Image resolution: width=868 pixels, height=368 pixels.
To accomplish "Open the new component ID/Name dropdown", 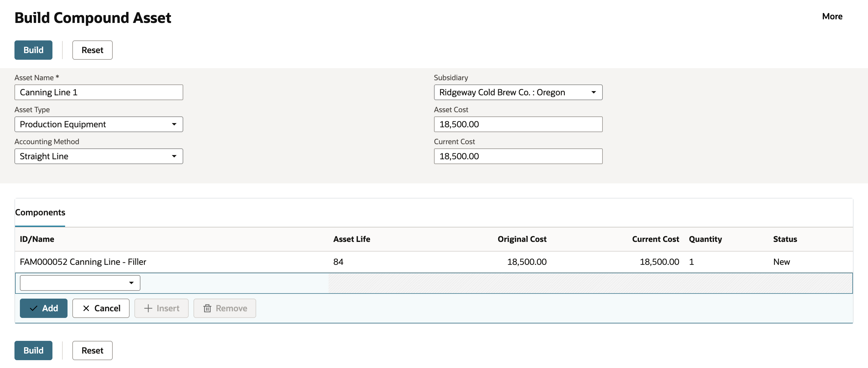I will point(80,283).
